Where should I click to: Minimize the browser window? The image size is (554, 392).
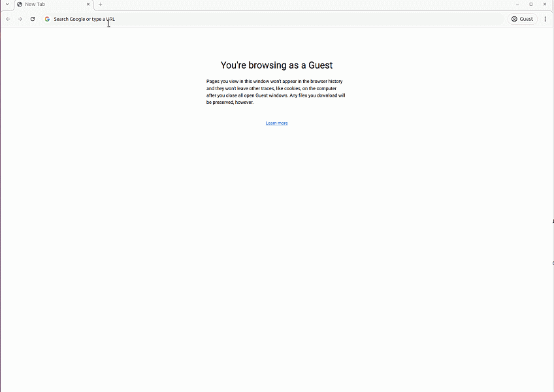[517, 5]
